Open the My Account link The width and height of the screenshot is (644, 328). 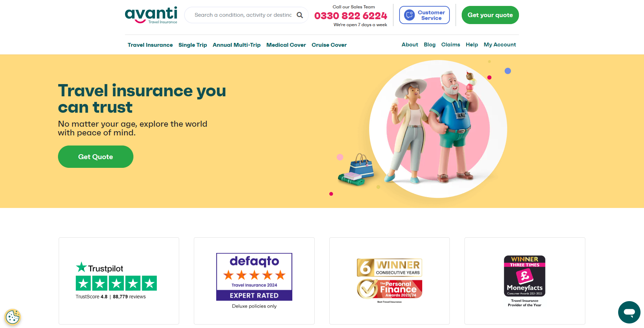pyautogui.click(x=500, y=45)
